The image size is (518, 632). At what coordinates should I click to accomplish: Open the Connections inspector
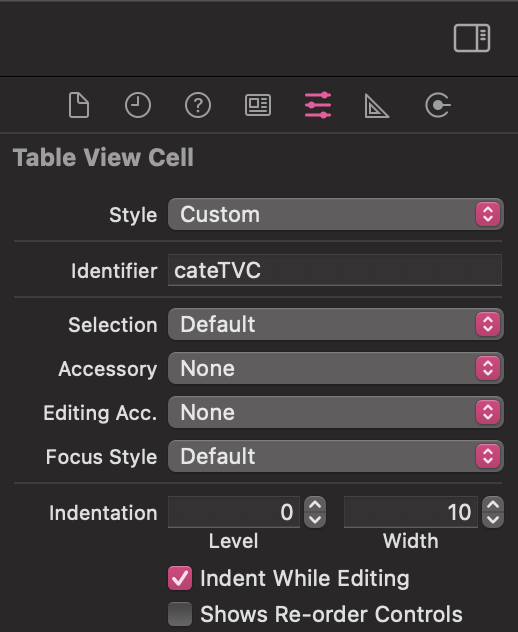[438, 105]
